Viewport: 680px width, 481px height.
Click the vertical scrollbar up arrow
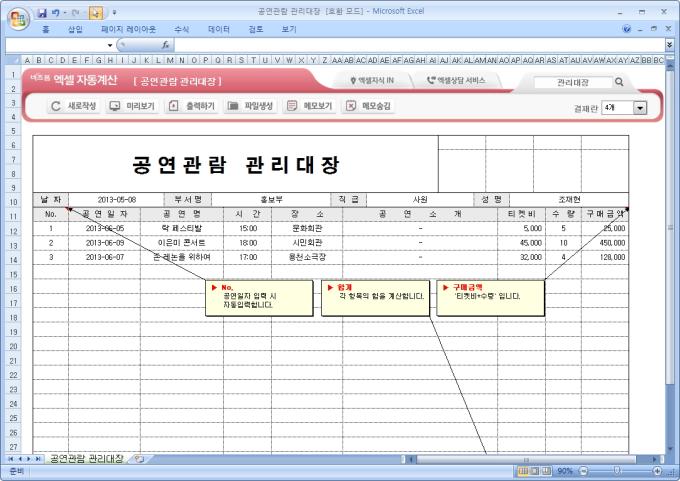tap(670, 66)
